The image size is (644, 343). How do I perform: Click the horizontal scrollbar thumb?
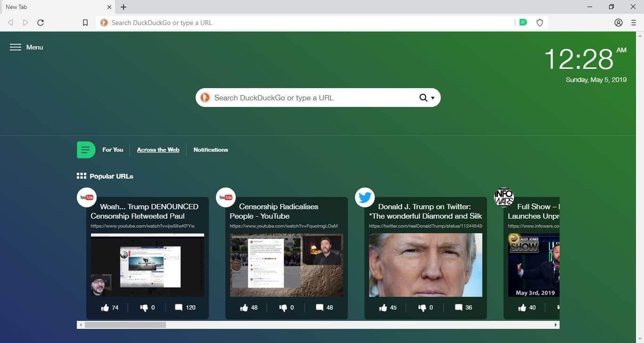(x=125, y=325)
